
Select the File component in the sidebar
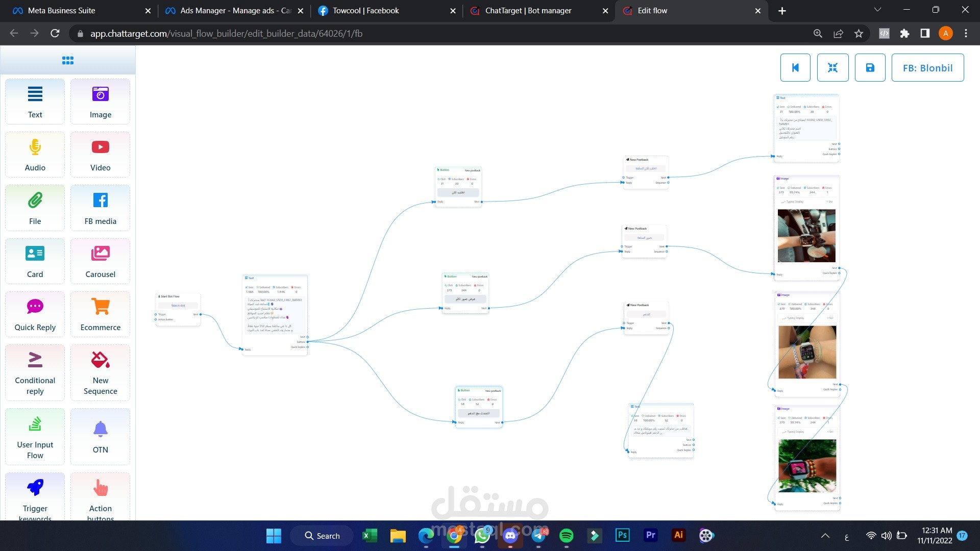click(35, 208)
